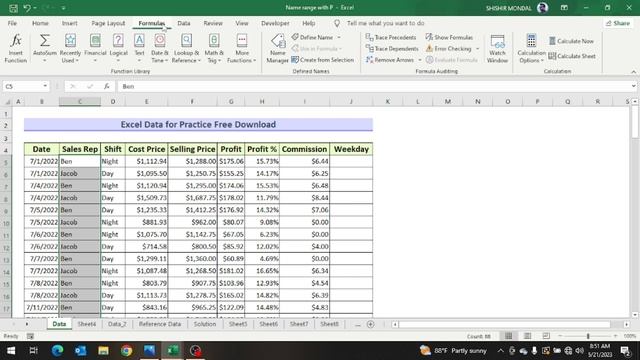Open the Sheet4 sheet tab

coord(87,324)
